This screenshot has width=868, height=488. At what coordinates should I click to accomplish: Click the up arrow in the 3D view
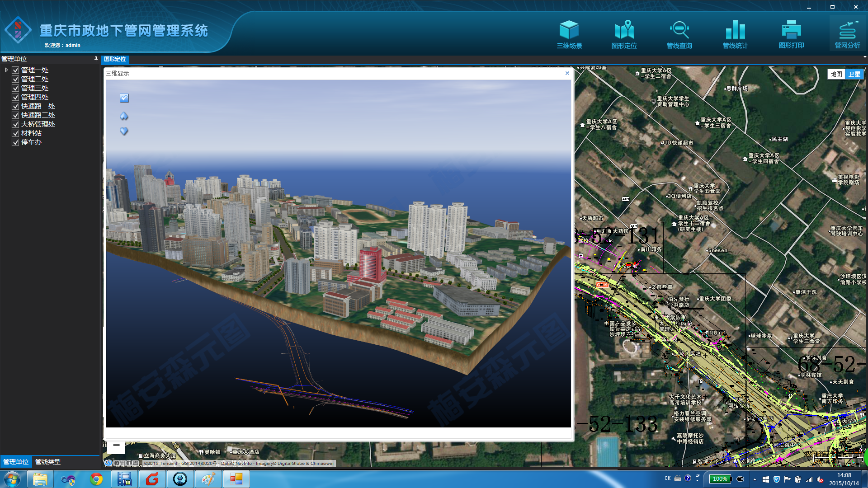point(124,116)
